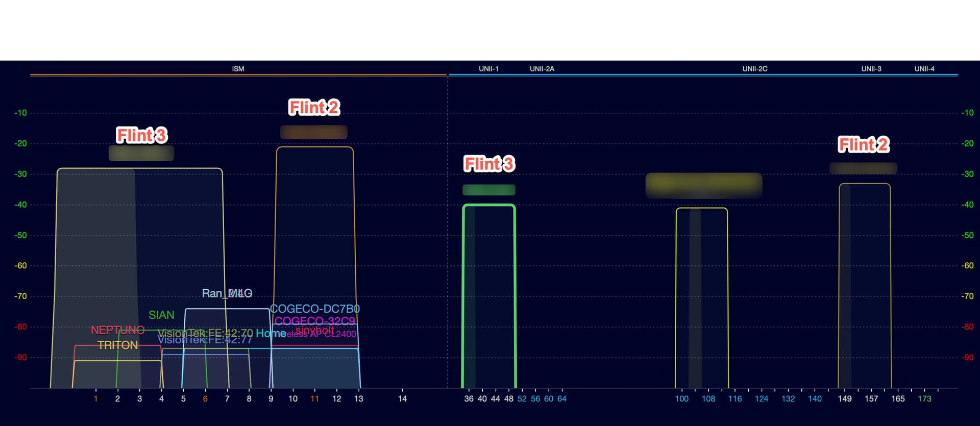This screenshot has height=426, width=980.
Task: Click the blue channel 52 label
Action: 522,399
